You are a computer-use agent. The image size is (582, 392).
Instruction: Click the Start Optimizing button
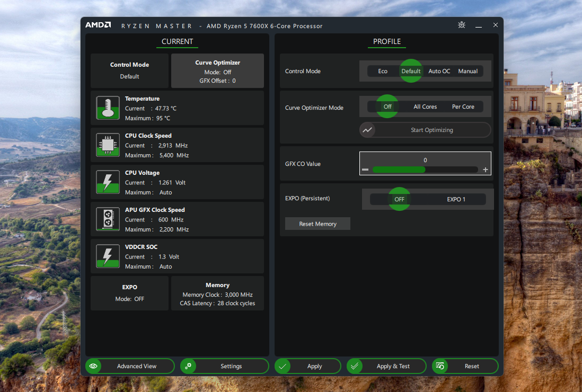pyautogui.click(x=425, y=130)
